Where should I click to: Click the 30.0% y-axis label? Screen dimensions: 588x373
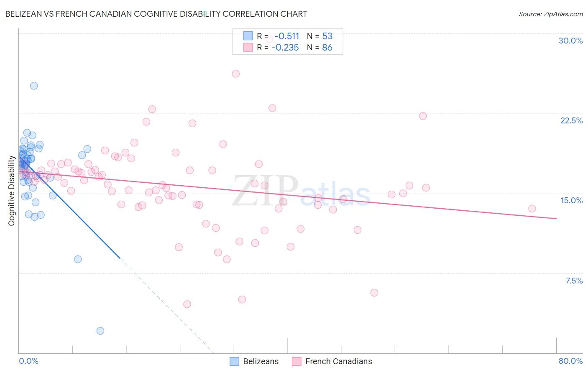coord(570,41)
